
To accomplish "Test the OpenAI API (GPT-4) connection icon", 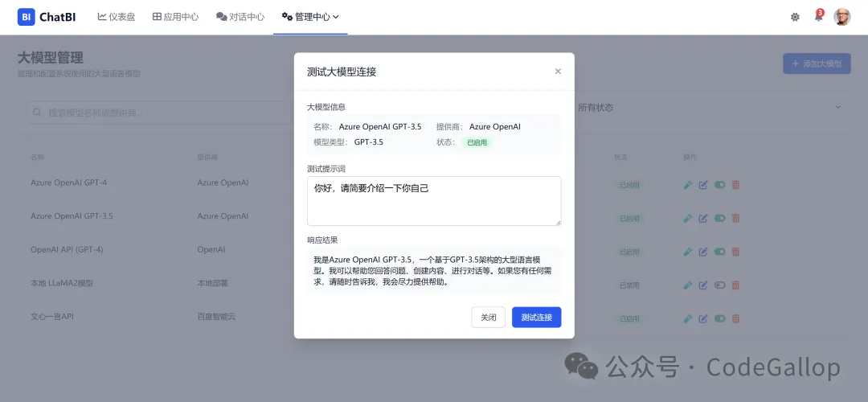I will pos(687,252).
